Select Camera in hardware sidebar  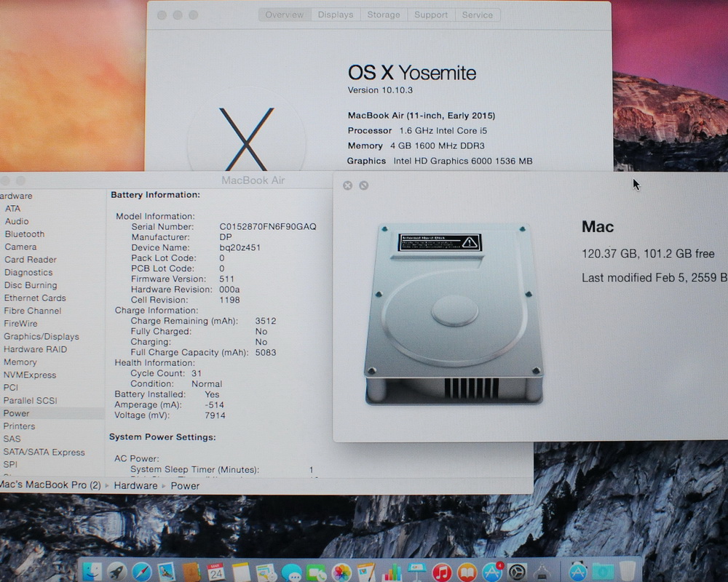pyautogui.click(x=20, y=247)
